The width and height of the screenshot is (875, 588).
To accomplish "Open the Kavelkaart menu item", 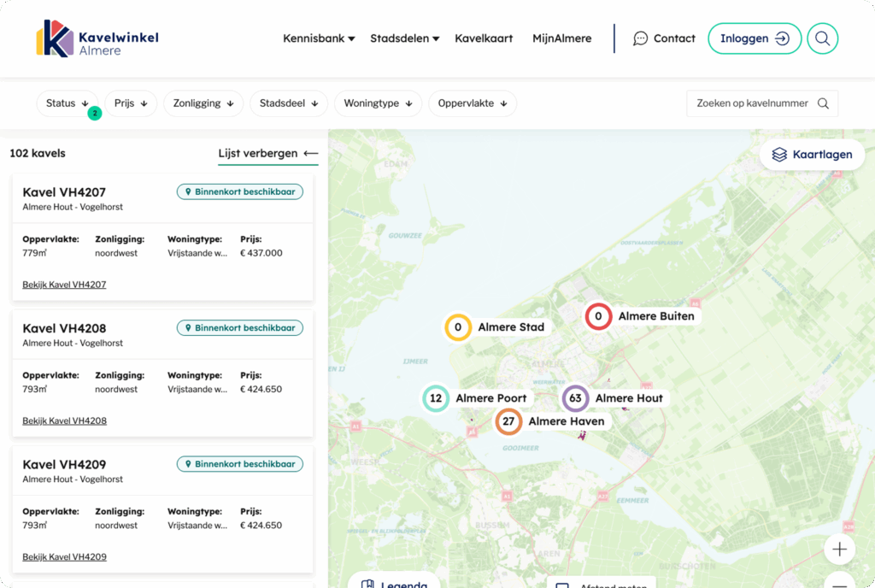I will coord(484,38).
